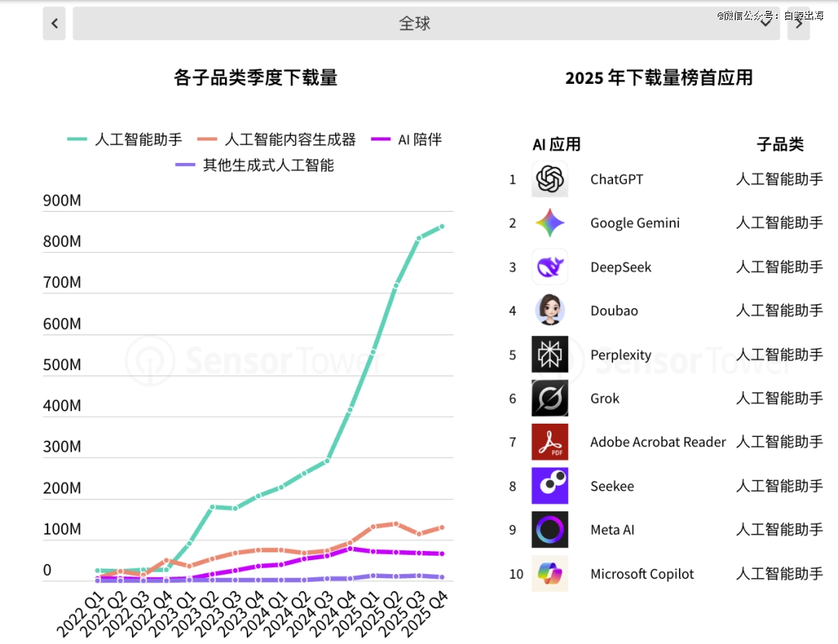The height and width of the screenshot is (644, 838).
Task: Select the Google Gemini icon
Action: (550, 223)
